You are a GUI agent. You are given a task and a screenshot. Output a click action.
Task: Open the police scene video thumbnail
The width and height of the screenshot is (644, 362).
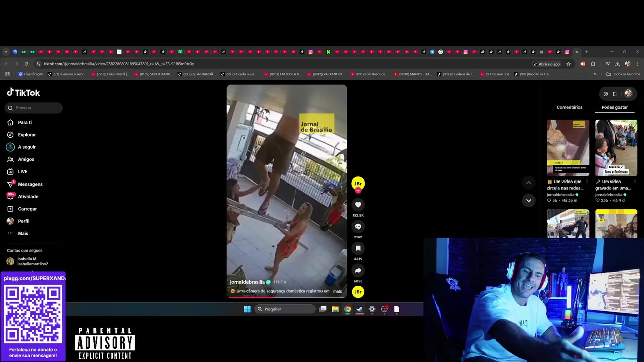(568, 224)
